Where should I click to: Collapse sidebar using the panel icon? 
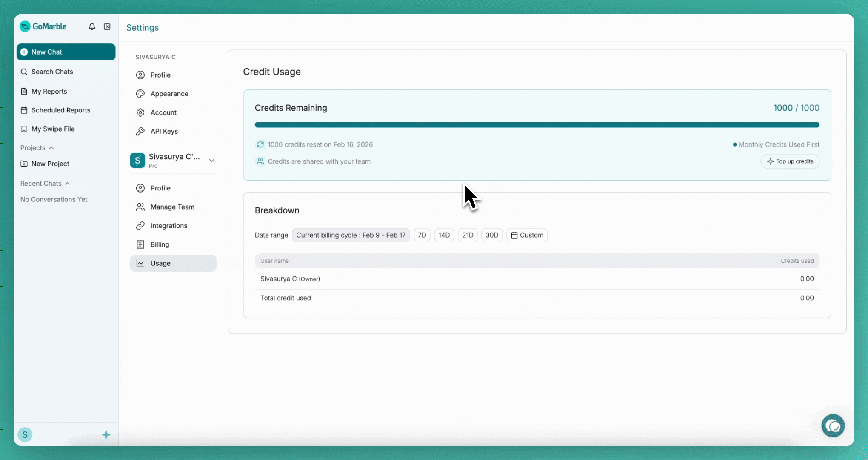point(107,27)
